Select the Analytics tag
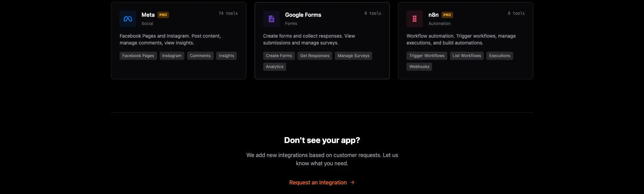Image resolution: width=644 pixels, height=194 pixels. pos(275,67)
